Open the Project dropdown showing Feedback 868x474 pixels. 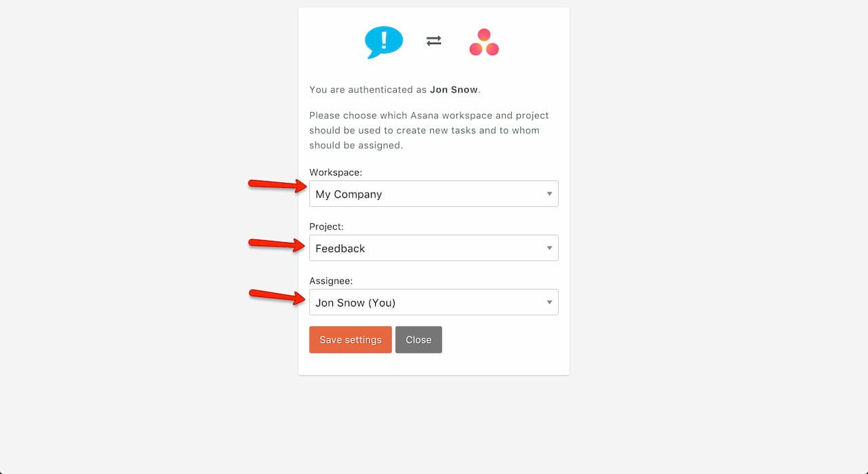pyautogui.click(x=427, y=248)
